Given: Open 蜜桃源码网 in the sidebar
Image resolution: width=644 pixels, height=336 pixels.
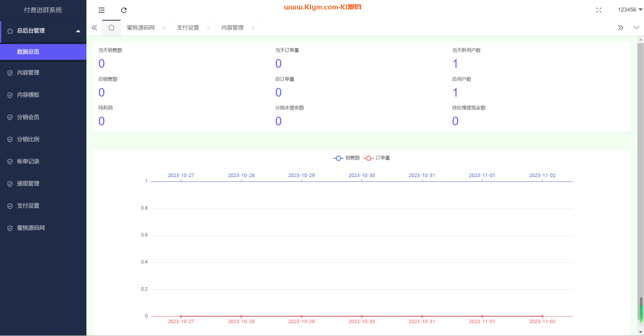Looking at the screenshot, I should point(43,228).
